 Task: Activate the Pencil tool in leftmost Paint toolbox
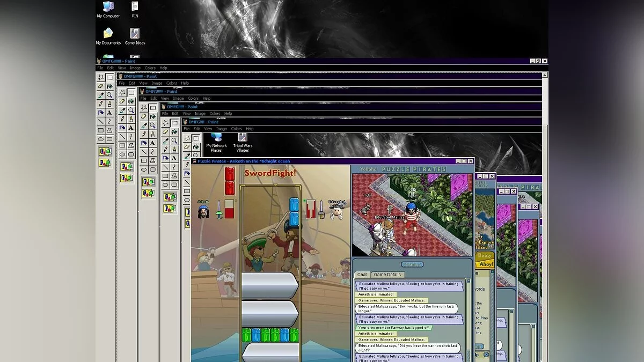click(x=100, y=104)
